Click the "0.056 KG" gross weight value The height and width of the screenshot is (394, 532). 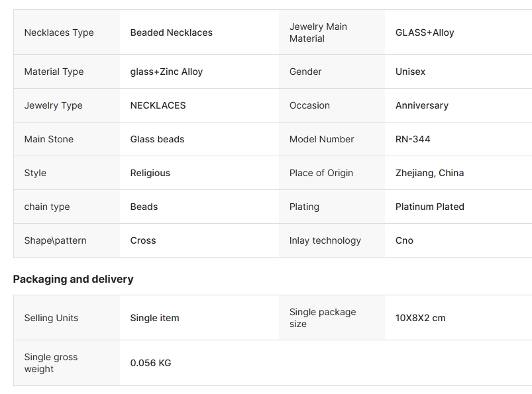150,363
